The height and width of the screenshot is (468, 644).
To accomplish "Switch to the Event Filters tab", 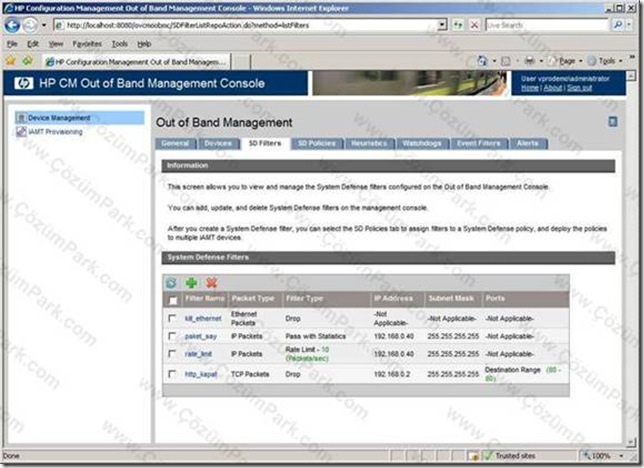I will click(479, 143).
